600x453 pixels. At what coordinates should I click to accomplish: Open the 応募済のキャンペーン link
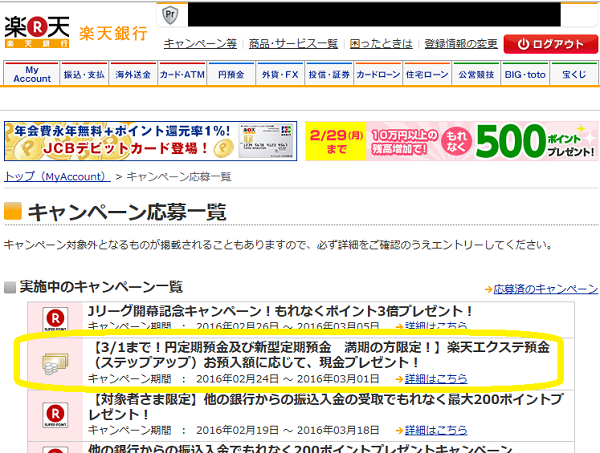tap(546, 289)
